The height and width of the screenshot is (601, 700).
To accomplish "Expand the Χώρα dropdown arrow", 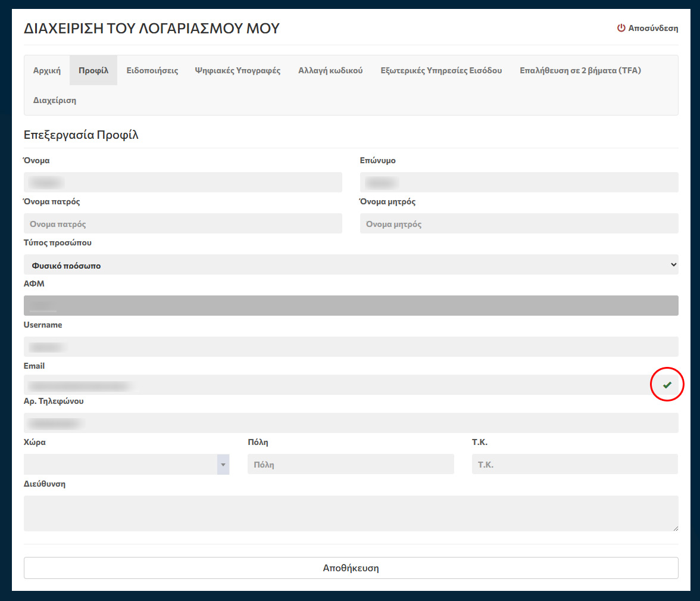I will 223,464.
